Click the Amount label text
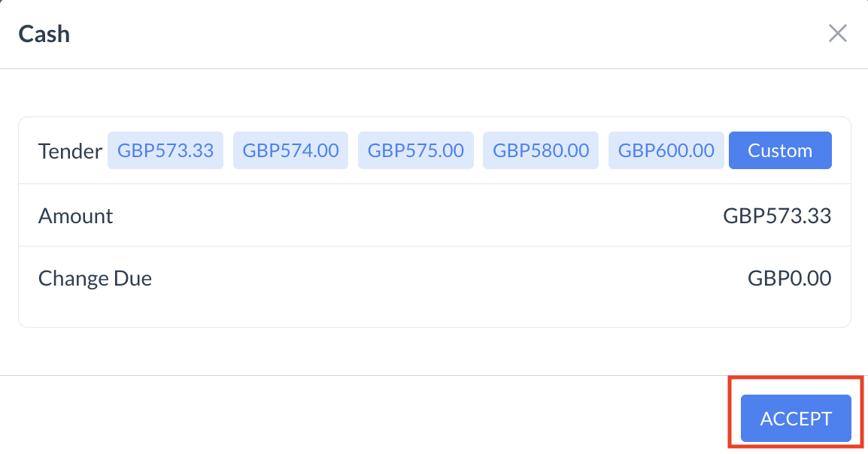This screenshot has height=454, width=868. tap(75, 216)
